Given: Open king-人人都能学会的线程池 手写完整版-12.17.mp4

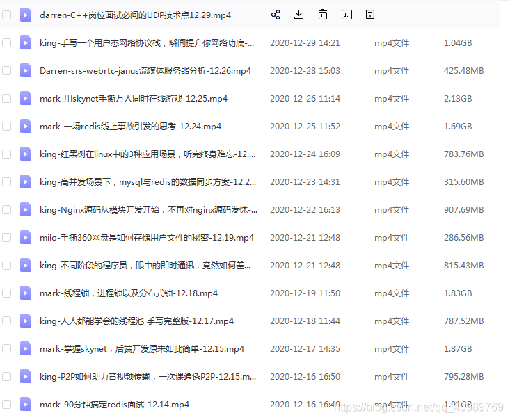Looking at the screenshot, I should pos(136,321).
